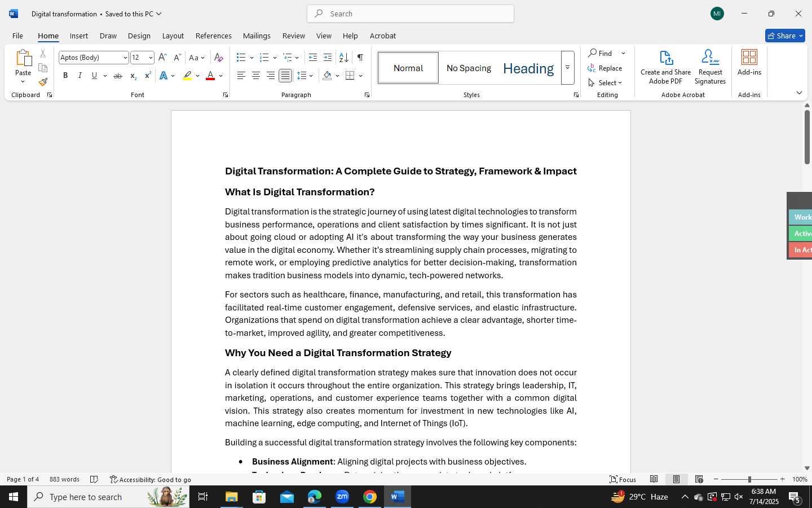Screen dimensions: 812x508
Task: Open the File menu
Action: tap(17, 36)
